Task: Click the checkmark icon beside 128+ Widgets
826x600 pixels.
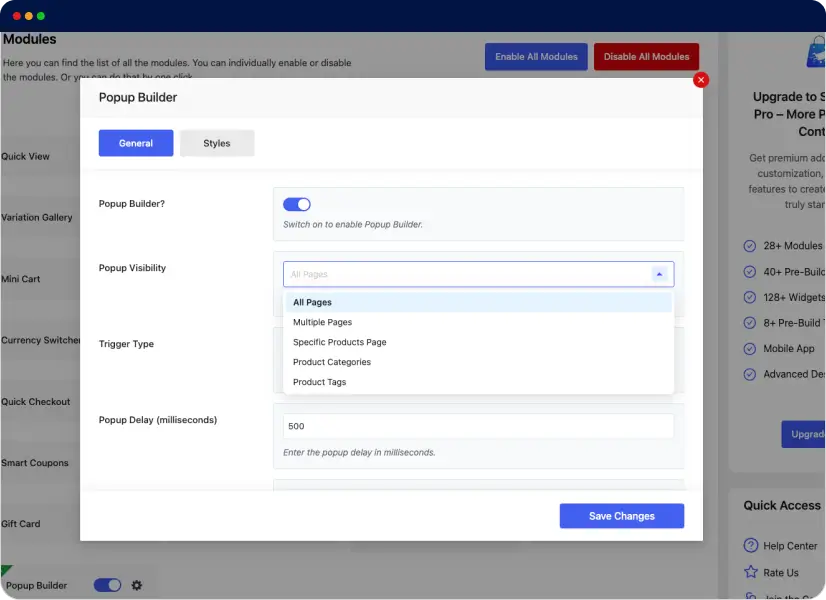Action: (750, 298)
